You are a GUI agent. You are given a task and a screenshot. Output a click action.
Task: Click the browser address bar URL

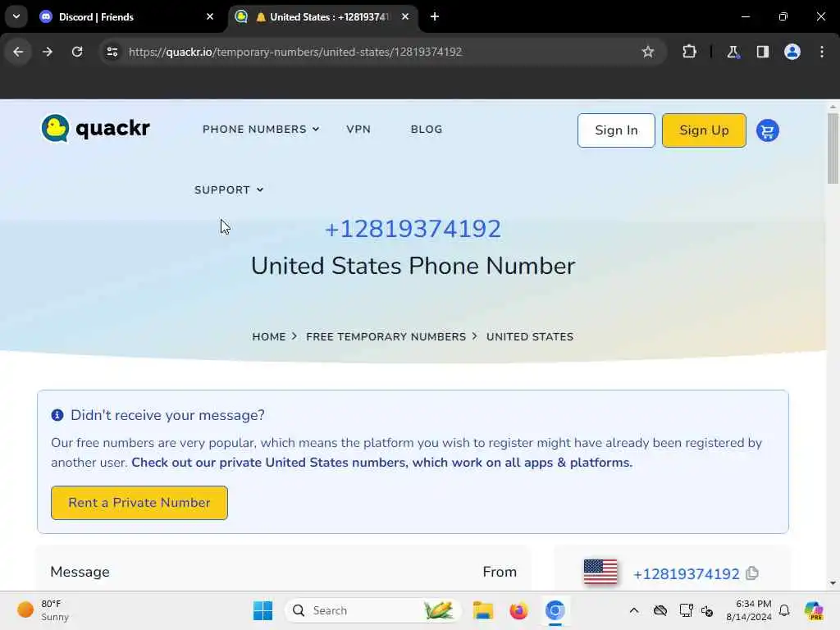(x=295, y=52)
